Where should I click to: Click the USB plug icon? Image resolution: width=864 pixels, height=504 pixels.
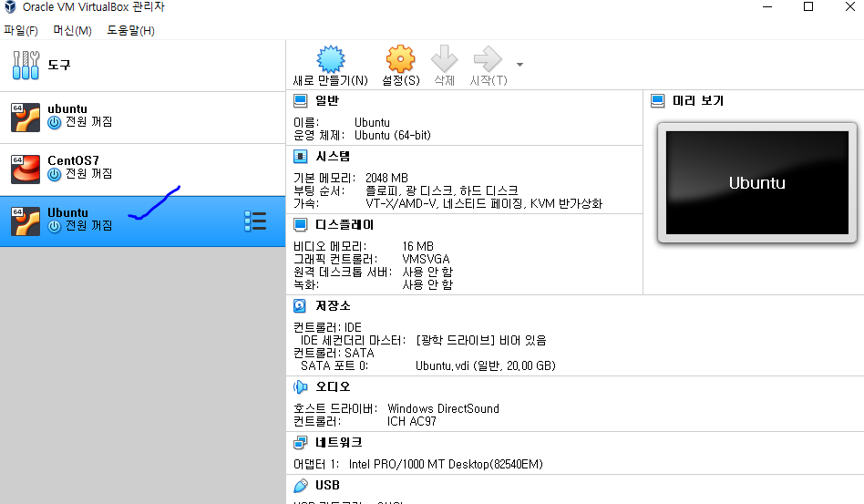pyautogui.click(x=301, y=485)
